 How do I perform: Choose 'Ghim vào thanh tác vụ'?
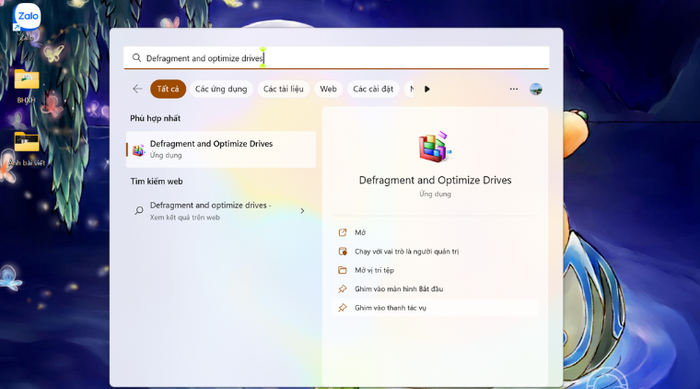point(390,308)
